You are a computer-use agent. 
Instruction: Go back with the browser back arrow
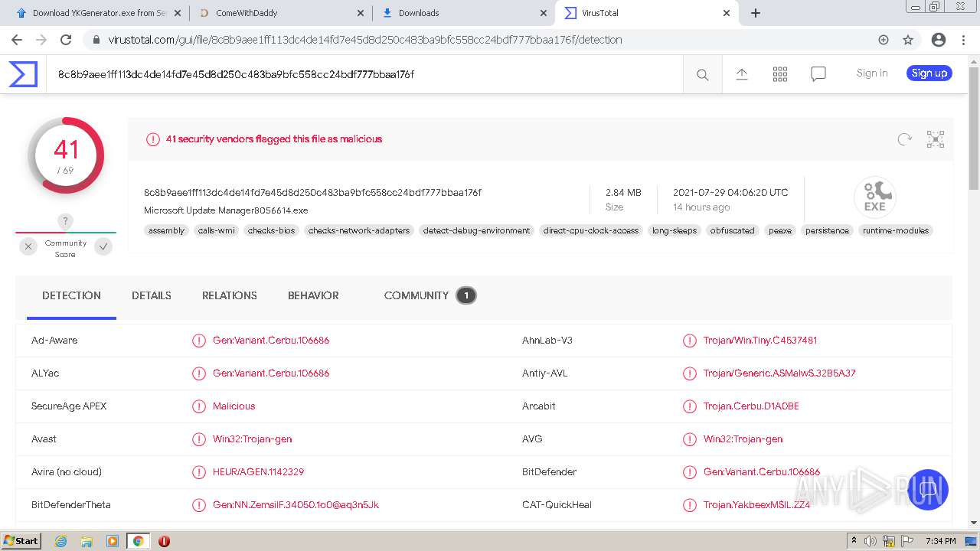click(x=16, y=40)
